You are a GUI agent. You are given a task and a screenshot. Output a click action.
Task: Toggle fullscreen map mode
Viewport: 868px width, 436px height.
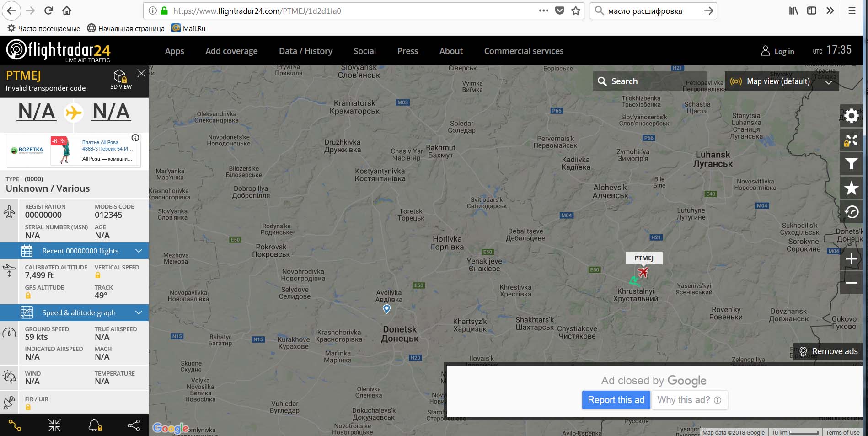coord(851,140)
